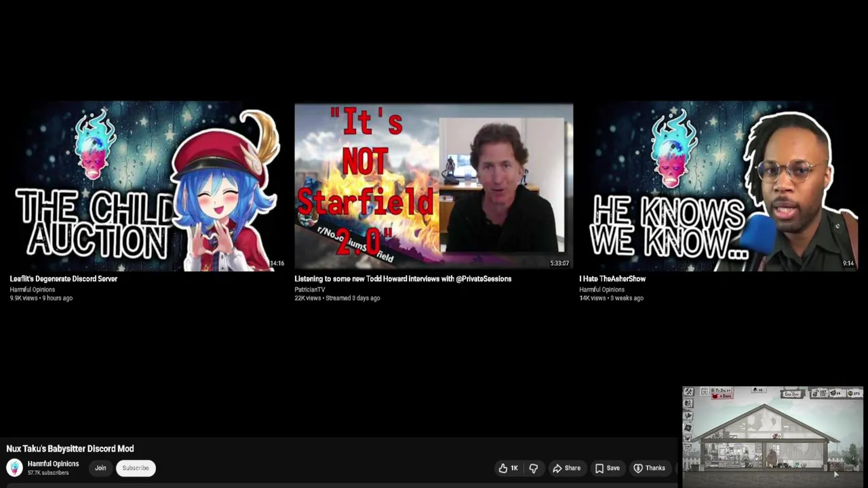The height and width of the screenshot is (488, 868).
Task: Open the crossed tools icon in game overlay
Action: 688,391
